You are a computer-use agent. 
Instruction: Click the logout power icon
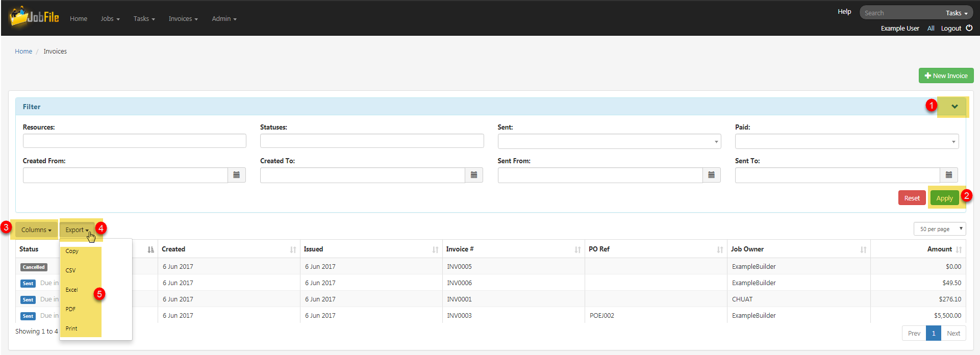pos(969,28)
